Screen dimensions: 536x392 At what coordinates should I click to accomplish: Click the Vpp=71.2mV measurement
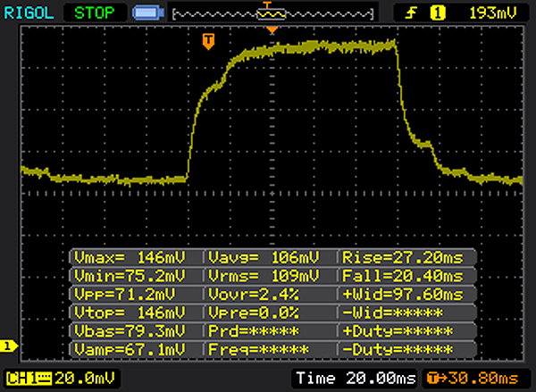[x=124, y=294]
